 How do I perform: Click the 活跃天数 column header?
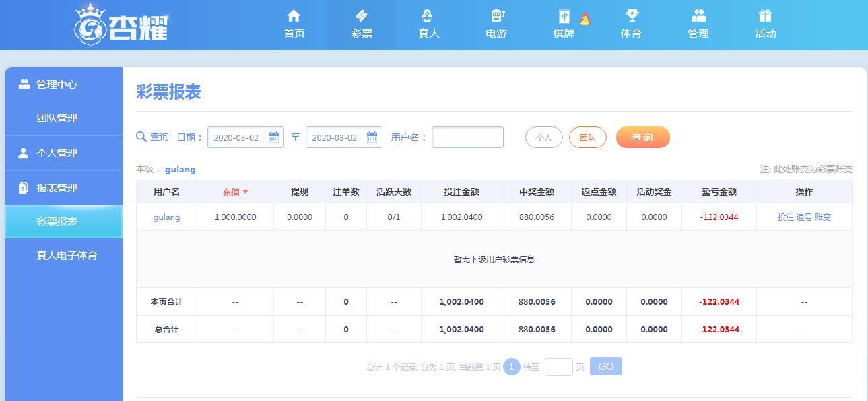(394, 192)
